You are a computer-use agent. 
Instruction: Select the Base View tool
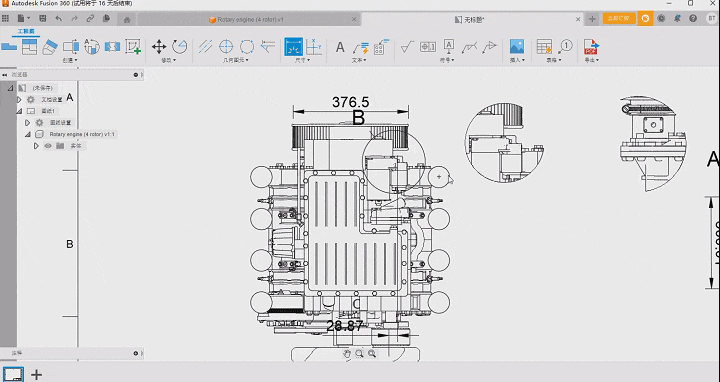click(9, 47)
